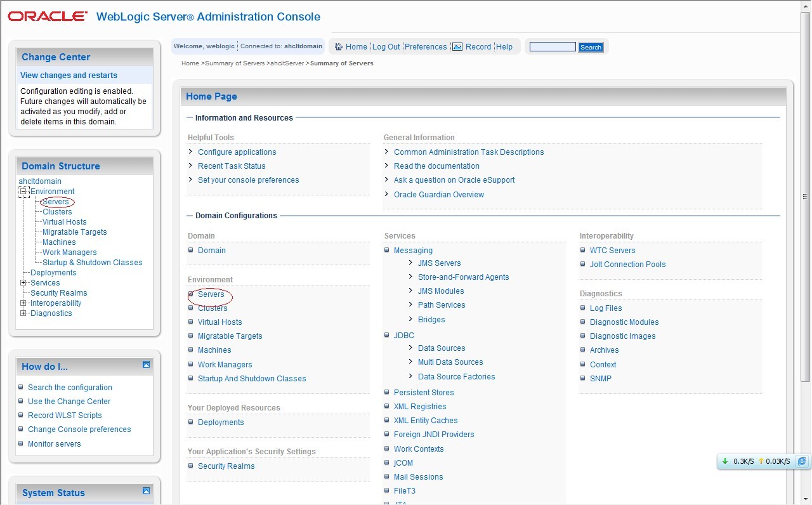Open Deployments under Your Deployed Resources
Screen dimensions: 812x505
pos(221,423)
